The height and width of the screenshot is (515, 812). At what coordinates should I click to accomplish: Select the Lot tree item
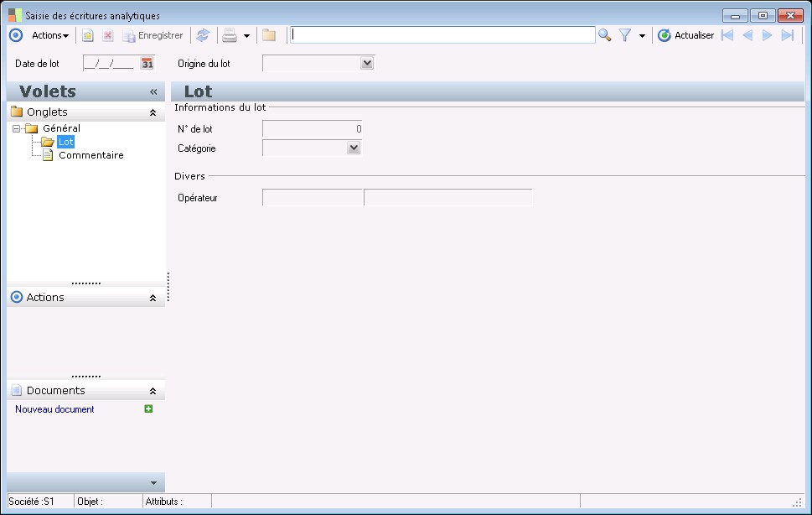65,142
